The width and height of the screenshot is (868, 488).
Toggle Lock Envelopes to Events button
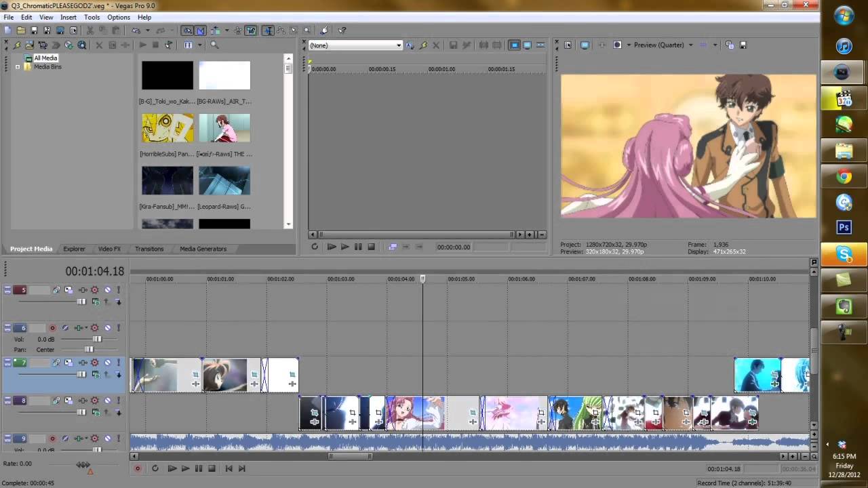pyautogui.click(x=238, y=30)
